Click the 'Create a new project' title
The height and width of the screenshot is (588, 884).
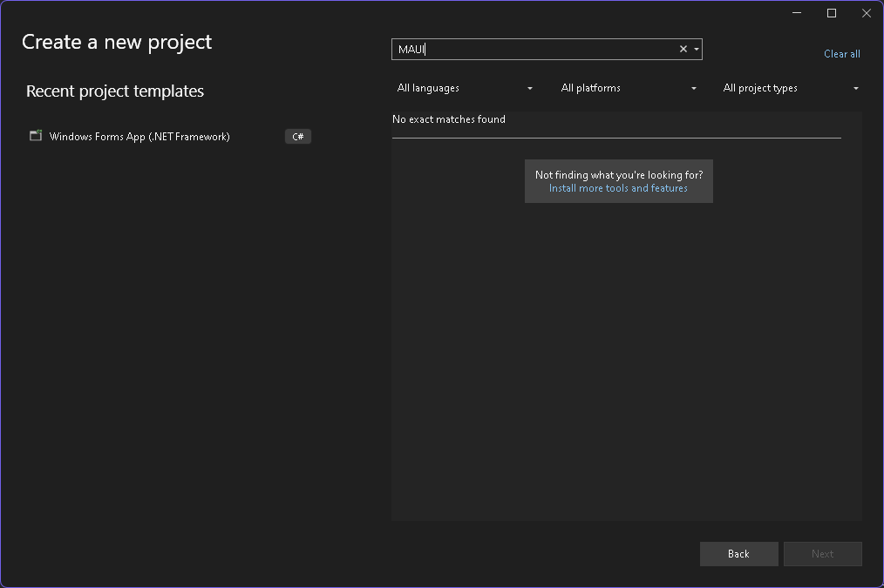pyautogui.click(x=117, y=42)
